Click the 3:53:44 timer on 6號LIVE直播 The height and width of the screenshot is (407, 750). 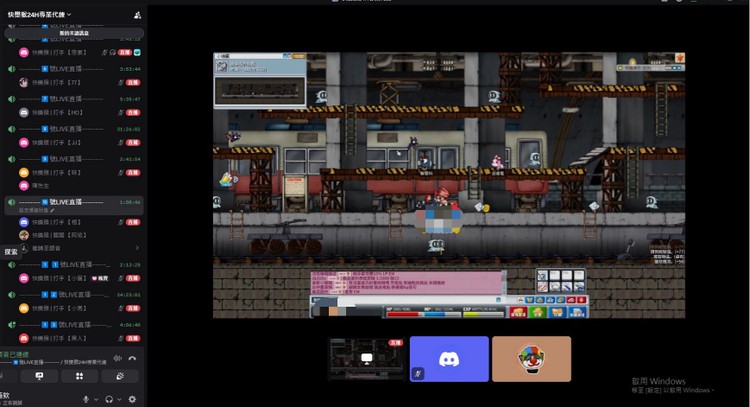(130, 69)
